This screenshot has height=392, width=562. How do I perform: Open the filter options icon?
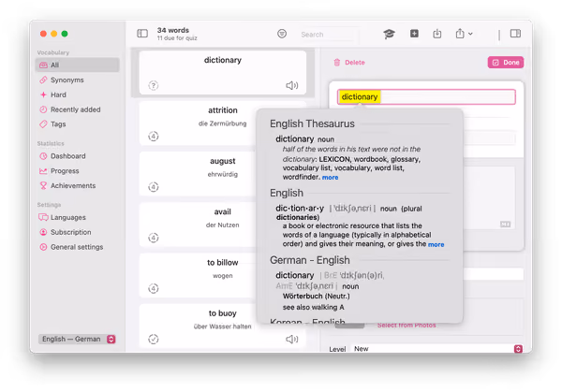tap(282, 34)
